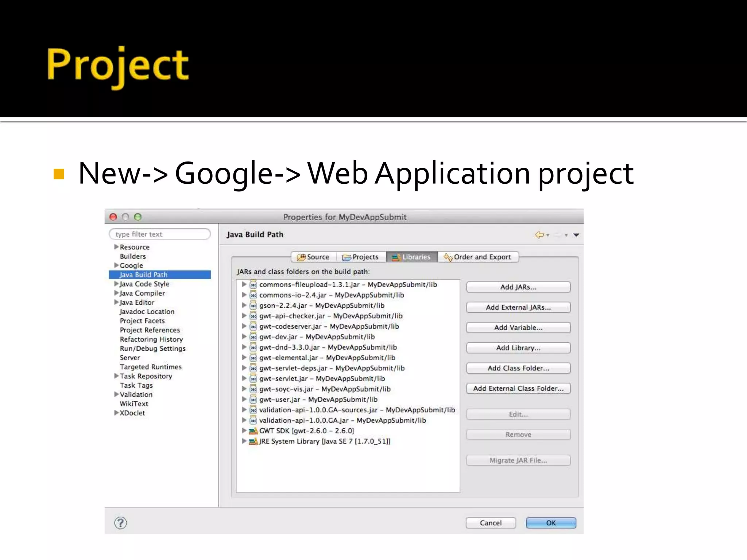747x560 pixels.
Task: Click the jar icon for gwt-servlet-deps.jar
Action: (x=253, y=368)
